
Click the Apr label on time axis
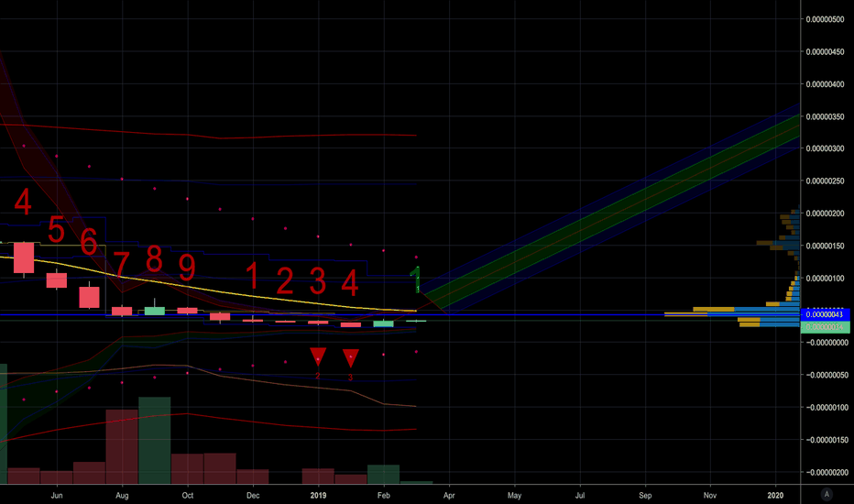[449, 495]
